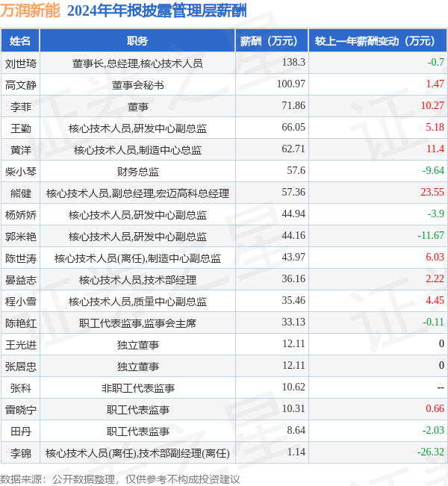448x486 pixels.
Task: Click the position 非职工代表监事
Action: click(x=137, y=388)
